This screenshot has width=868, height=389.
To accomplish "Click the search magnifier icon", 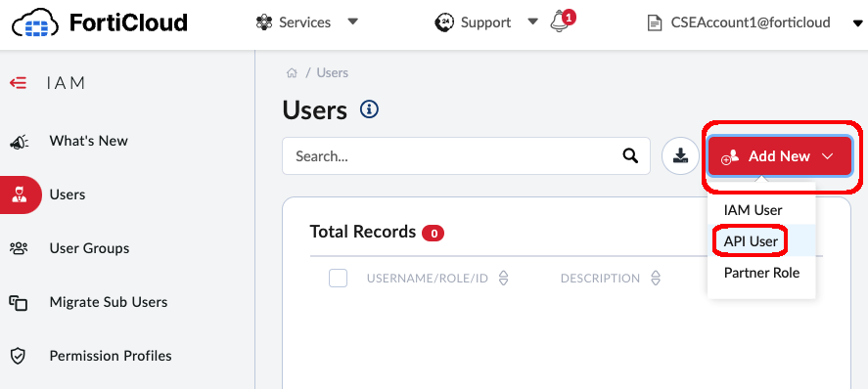I will 630,156.
